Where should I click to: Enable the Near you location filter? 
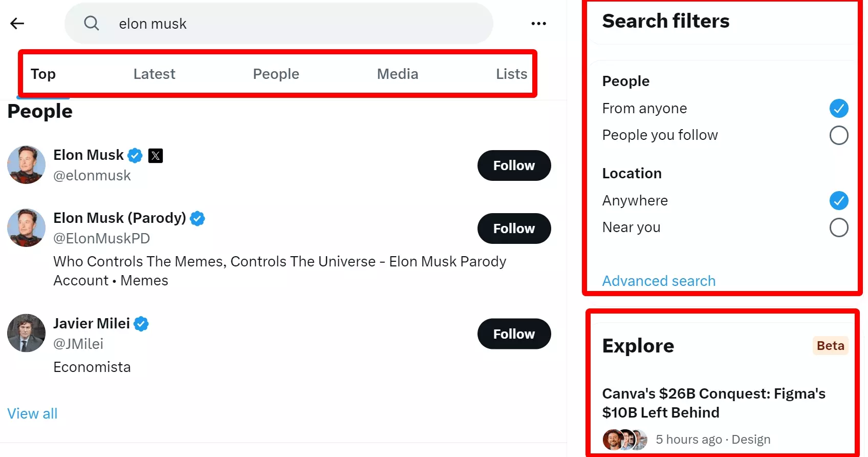[x=839, y=227]
